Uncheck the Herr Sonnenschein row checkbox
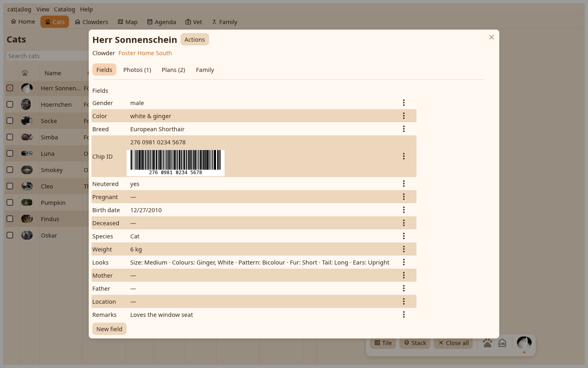588x368 pixels. [x=10, y=88]
